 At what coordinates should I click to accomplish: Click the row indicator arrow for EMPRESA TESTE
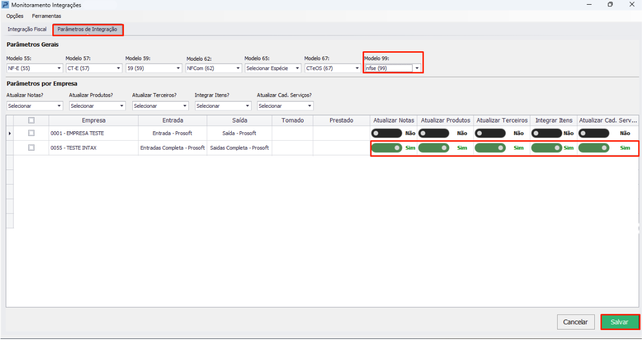pos(9,133)
